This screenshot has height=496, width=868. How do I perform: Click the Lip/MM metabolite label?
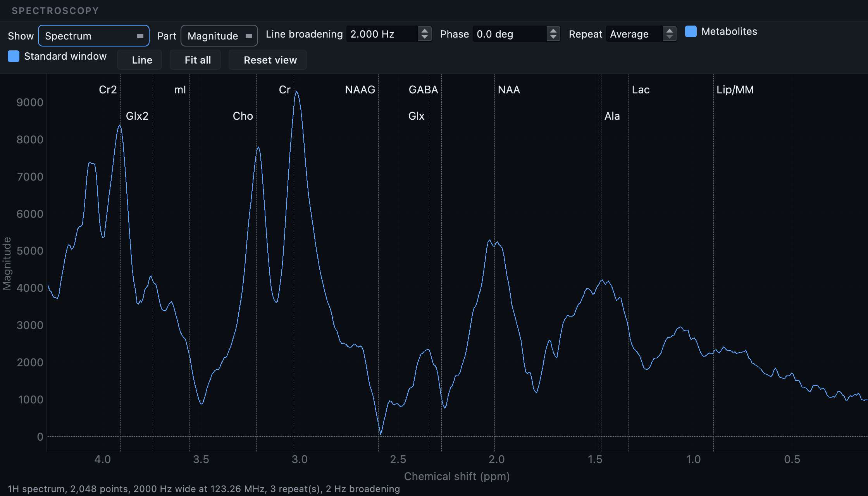pyautogui.click(x=735, y=90)
